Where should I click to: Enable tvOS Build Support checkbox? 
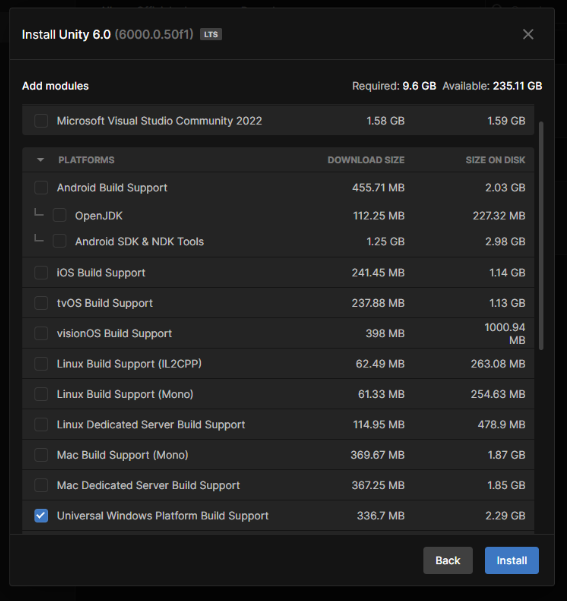(41, 303)
